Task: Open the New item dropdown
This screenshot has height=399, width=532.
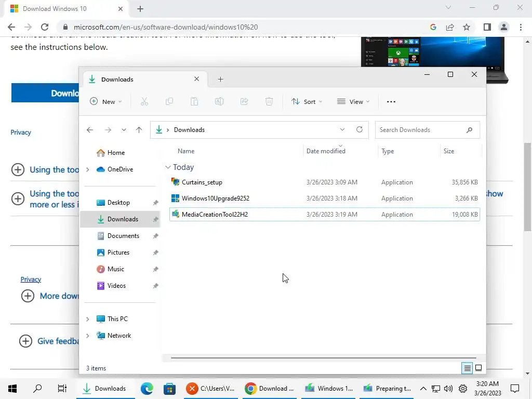Action: 105,101
